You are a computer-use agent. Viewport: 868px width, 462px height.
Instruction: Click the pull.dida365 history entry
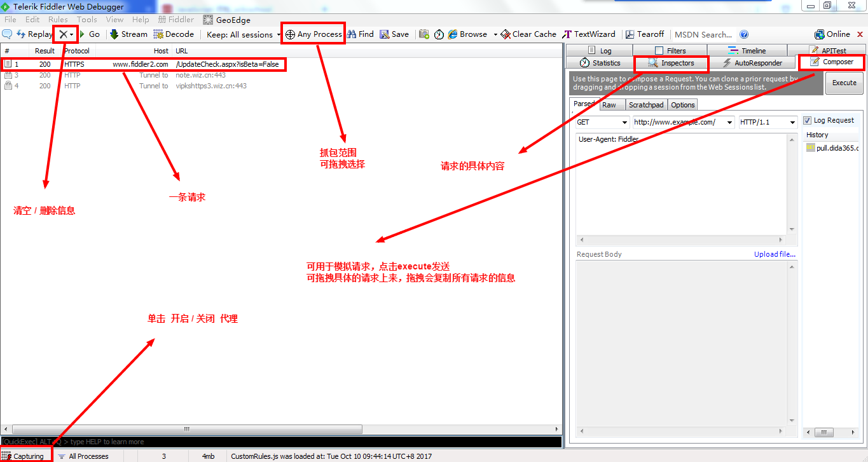(832, 148)
